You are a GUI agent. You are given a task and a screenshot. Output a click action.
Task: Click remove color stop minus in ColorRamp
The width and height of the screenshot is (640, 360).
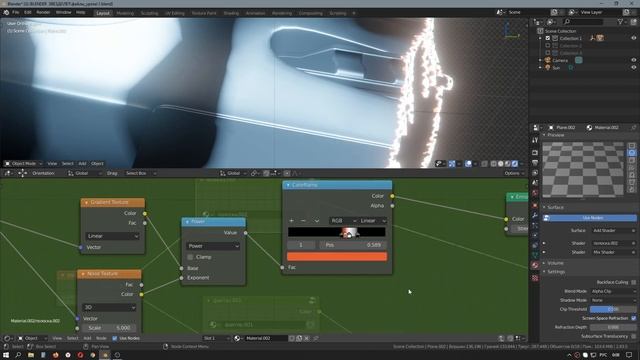303,220
